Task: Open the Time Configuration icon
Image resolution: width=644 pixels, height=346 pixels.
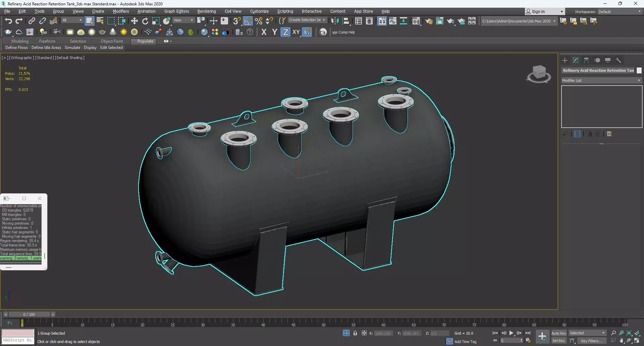Action: tap(528, 341)
